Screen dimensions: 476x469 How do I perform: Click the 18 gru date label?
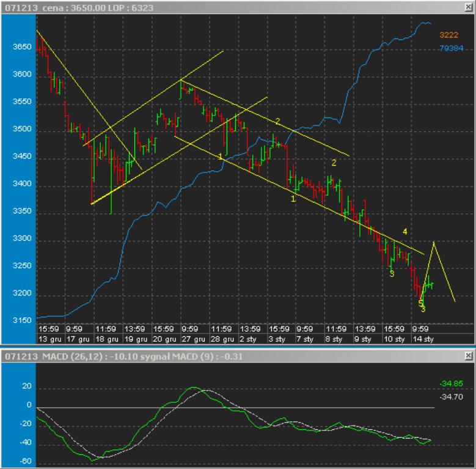107,339
